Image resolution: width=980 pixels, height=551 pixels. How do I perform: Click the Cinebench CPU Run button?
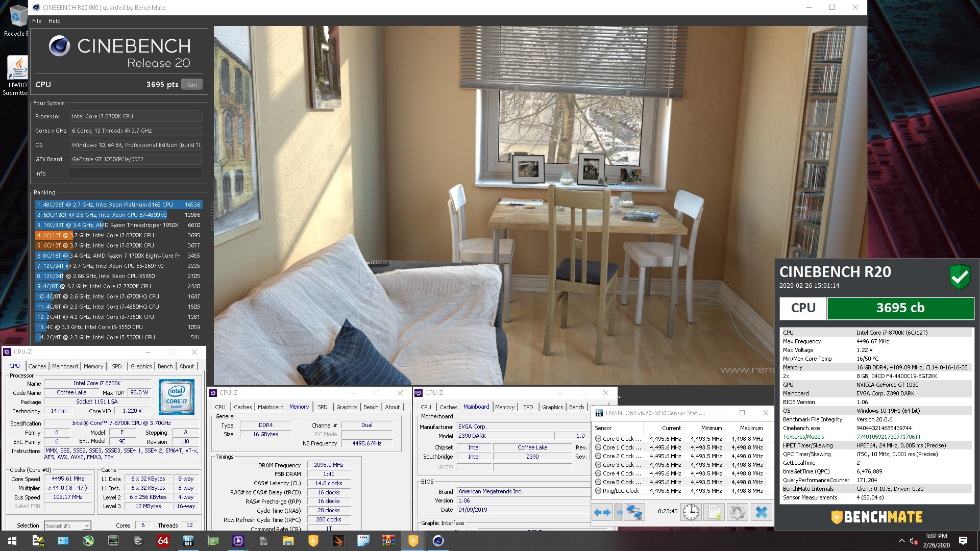coord(191,85)
